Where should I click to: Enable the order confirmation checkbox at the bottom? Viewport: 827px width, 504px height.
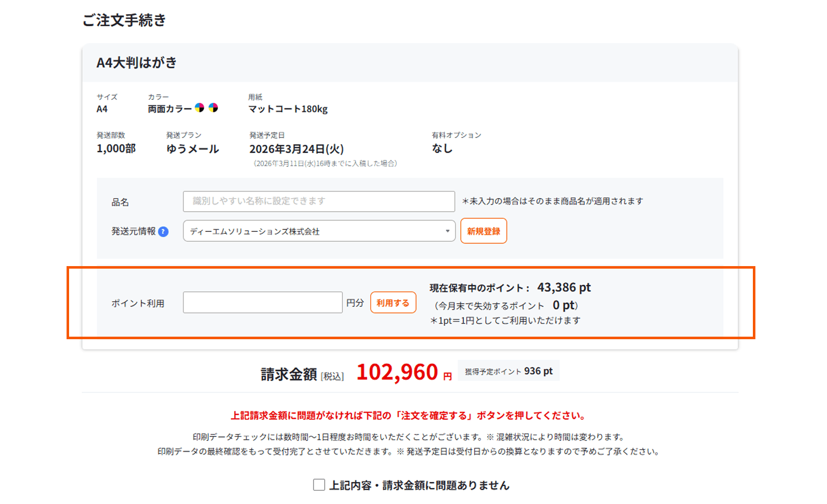[319, 484]
